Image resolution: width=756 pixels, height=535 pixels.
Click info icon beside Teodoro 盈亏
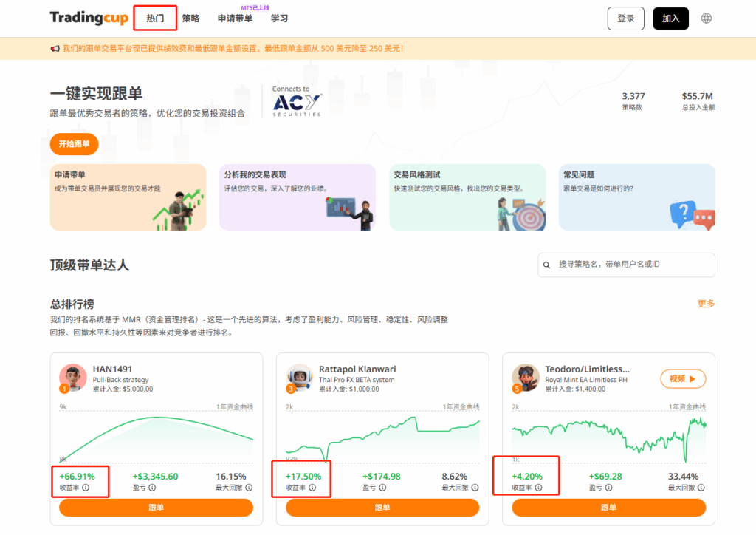604,488
